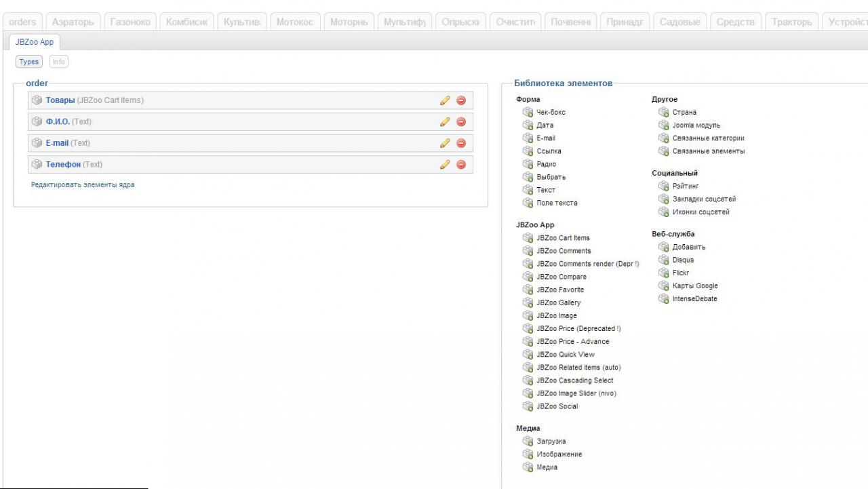The height and width of the screenshot is (489, 868).
Task: Switch to the orders tab
Action: click(x=23, y=22)
